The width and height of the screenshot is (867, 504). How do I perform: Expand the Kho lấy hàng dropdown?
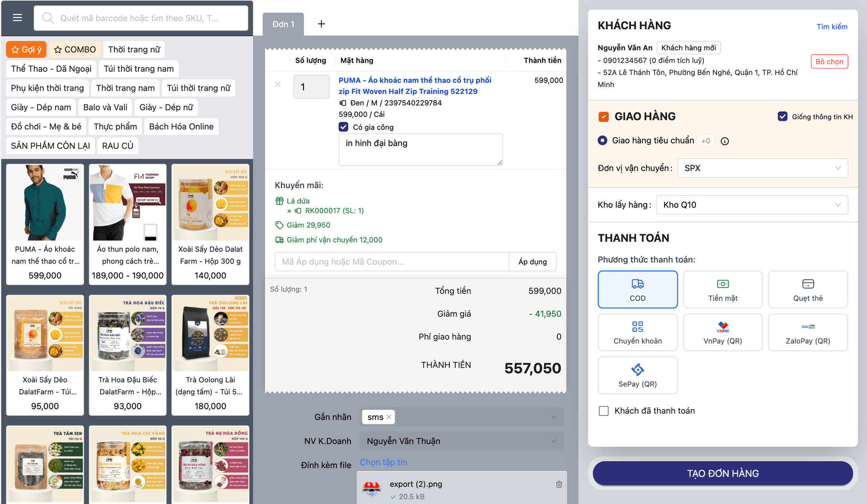point(751,205)
